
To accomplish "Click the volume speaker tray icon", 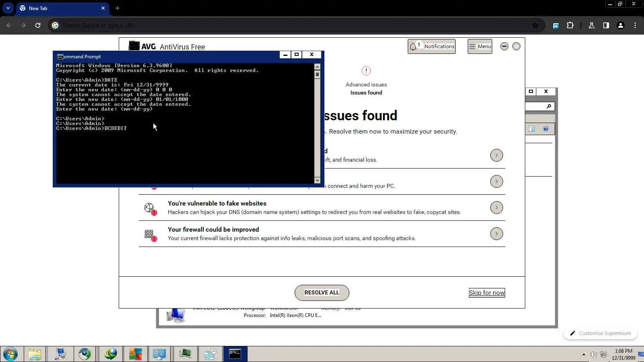I will tap(593, 354).
